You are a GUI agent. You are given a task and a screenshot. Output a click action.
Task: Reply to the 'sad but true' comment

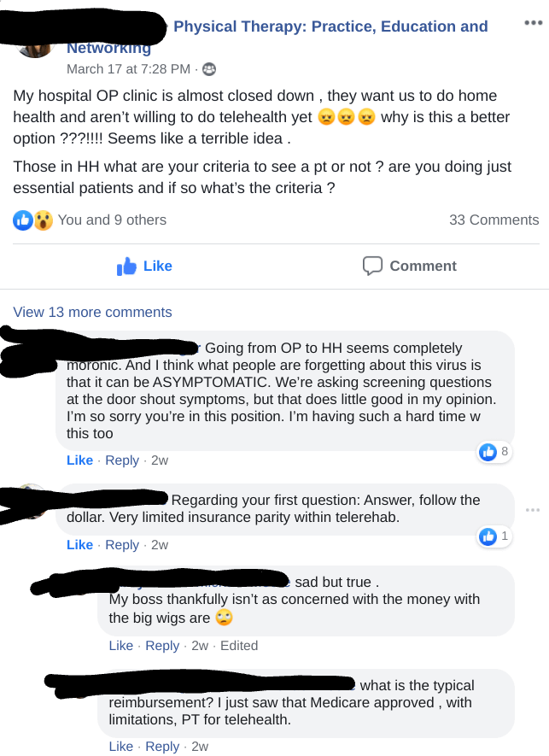pos(162,646)
